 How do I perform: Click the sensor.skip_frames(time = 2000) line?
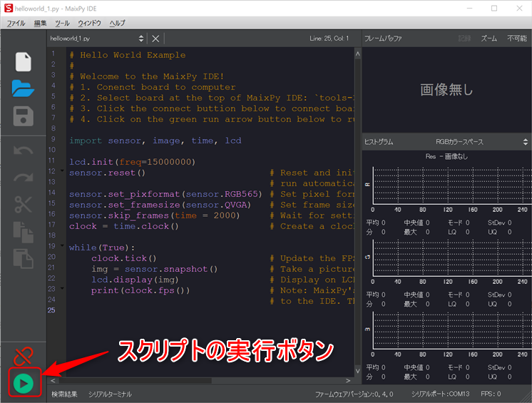tap(154, 215)
